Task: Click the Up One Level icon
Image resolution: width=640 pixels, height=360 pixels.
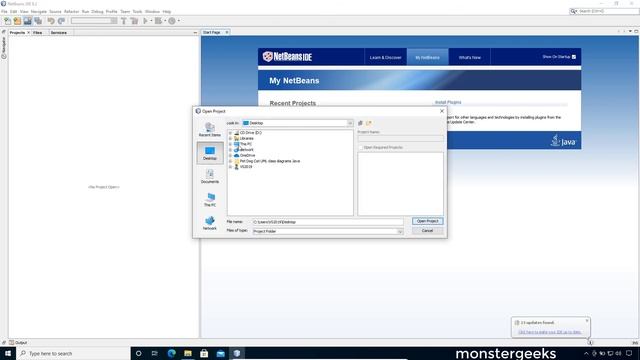Action: [x=360, y=123]
